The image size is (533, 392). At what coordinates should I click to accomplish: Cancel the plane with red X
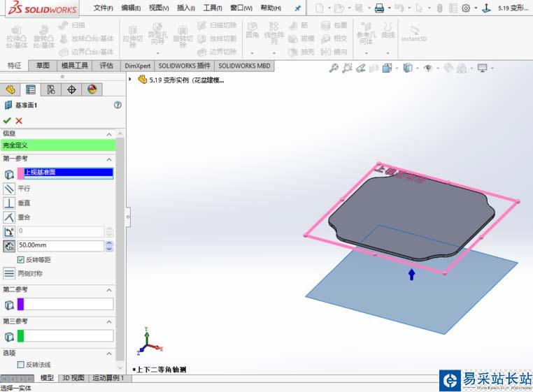19,121
